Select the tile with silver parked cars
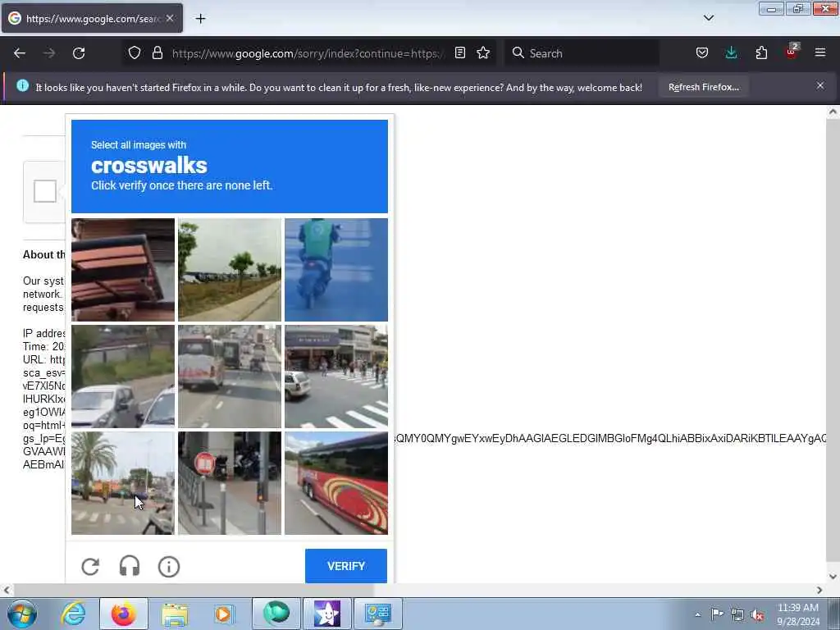 pyautogui.click(x=123, y=376)
